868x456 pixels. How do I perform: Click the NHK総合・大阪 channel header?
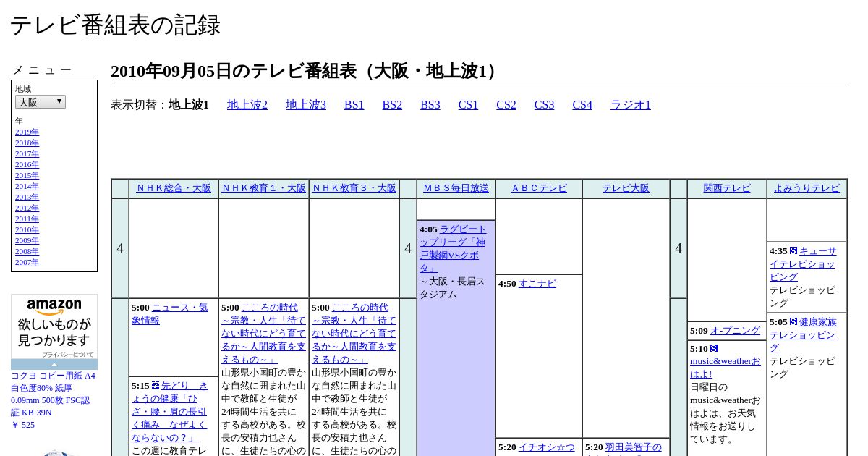point(174,188)
